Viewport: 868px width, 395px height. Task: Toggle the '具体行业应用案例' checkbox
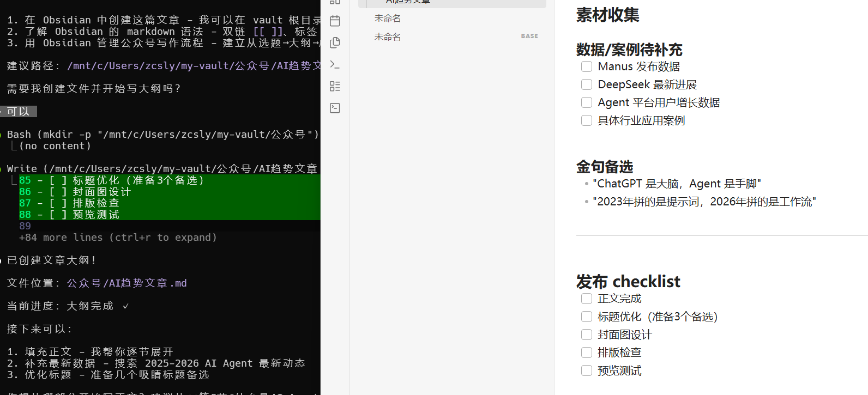[587, 120]
